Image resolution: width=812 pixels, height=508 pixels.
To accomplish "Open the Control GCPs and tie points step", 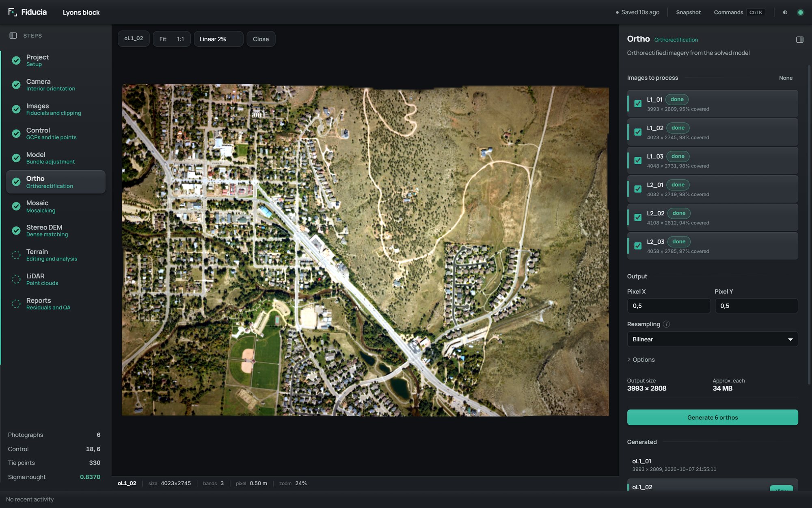I will click(56, 133).
